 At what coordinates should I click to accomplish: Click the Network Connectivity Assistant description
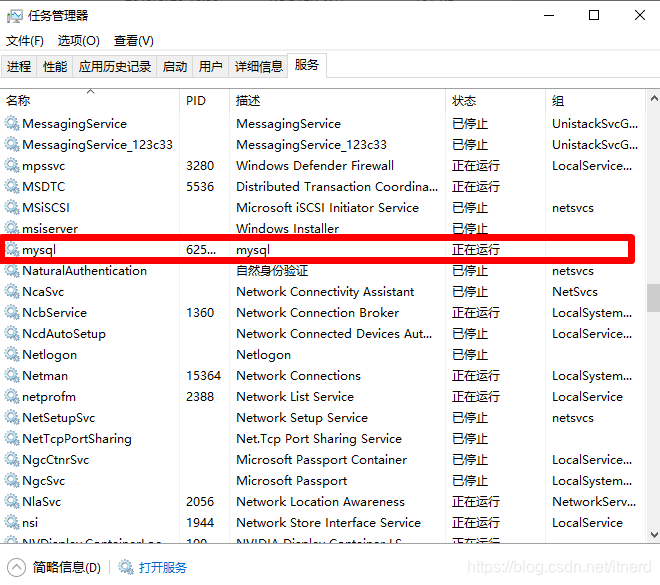pyautogui.click(x=325, y=292)
